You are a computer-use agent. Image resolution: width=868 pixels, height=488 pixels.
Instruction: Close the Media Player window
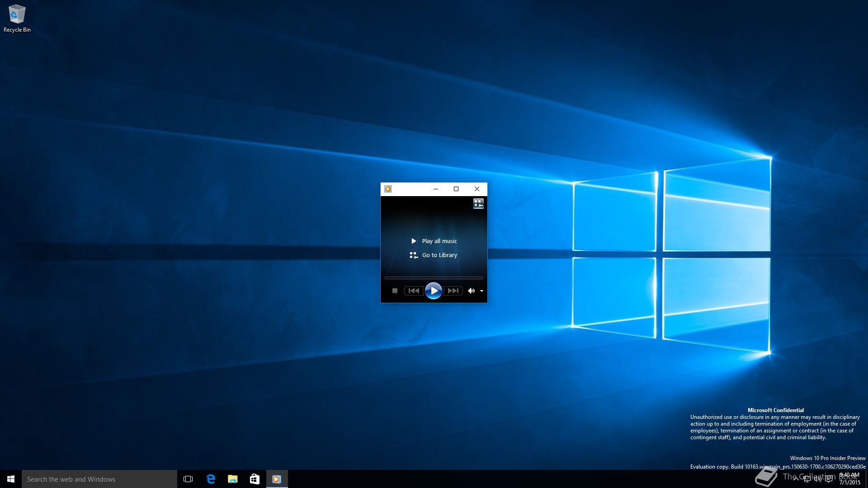pos(477,189)
